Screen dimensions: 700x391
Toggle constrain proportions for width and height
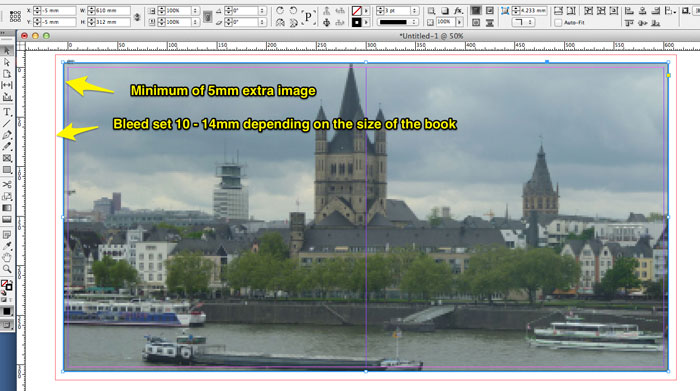pyautogui.click(x=137, y=17)
